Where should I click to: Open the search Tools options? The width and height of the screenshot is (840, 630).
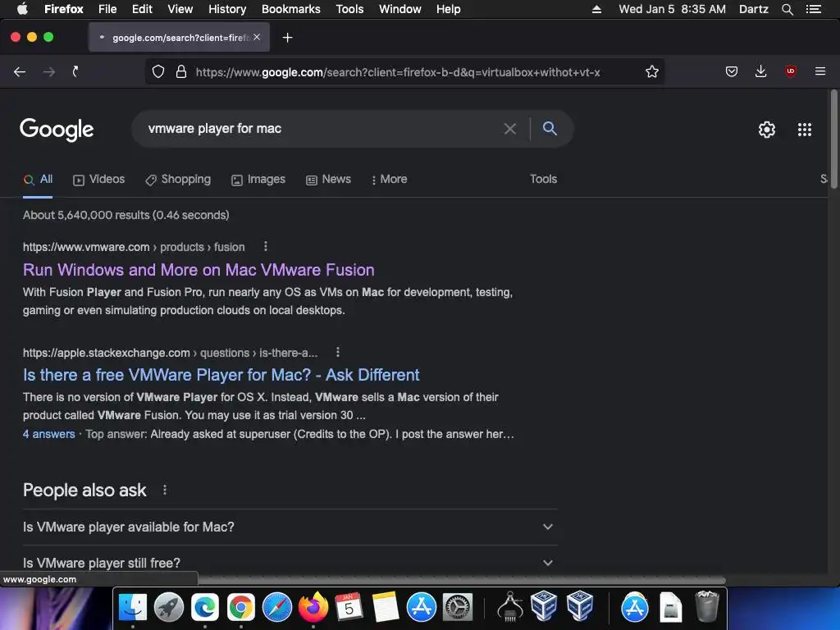click(x=543, y=179)
